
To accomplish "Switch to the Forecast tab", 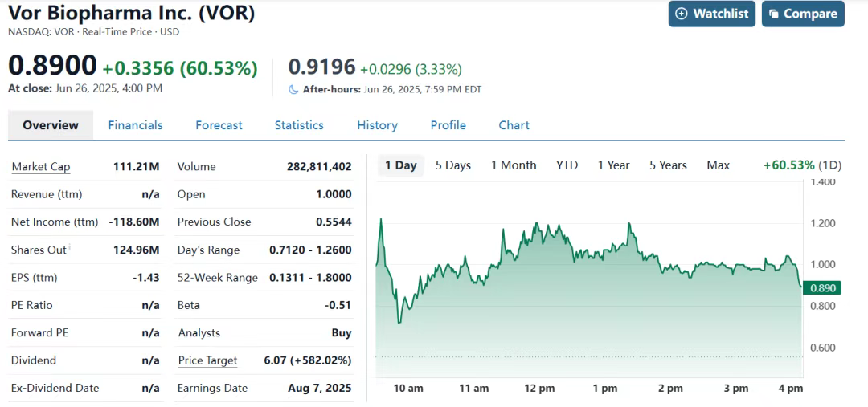I will point(219,125).
